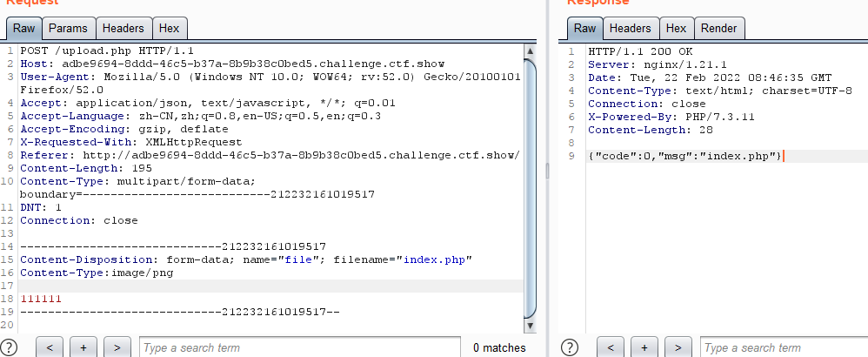Open the Request Params tab
This screenshot has width=868, height=357.
coord(68,28)
